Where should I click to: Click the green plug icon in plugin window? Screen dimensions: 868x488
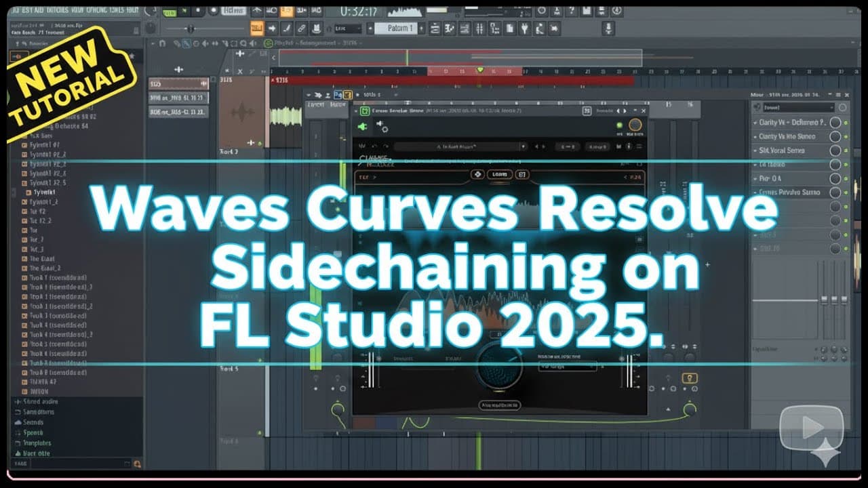tap(362, 127)
